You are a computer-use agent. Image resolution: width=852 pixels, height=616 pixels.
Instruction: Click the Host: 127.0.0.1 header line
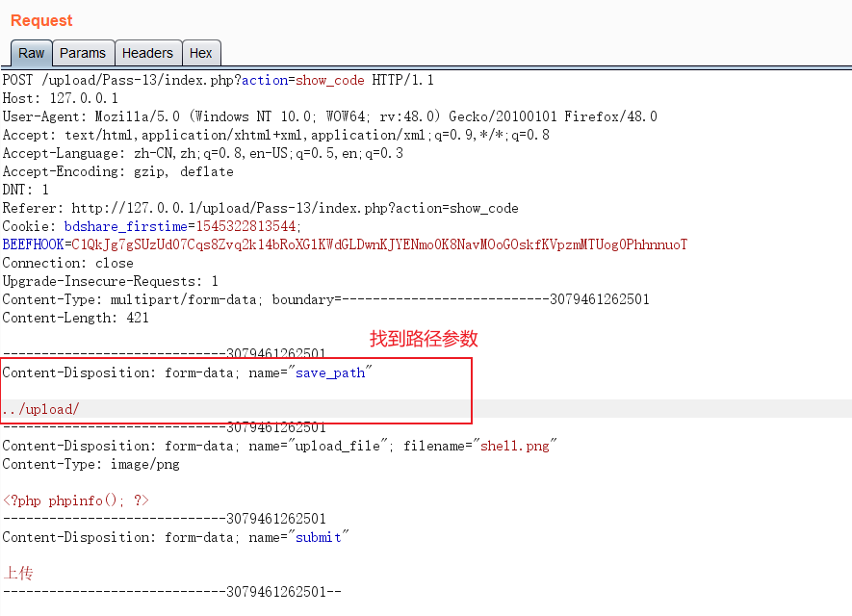pos(61,98)
